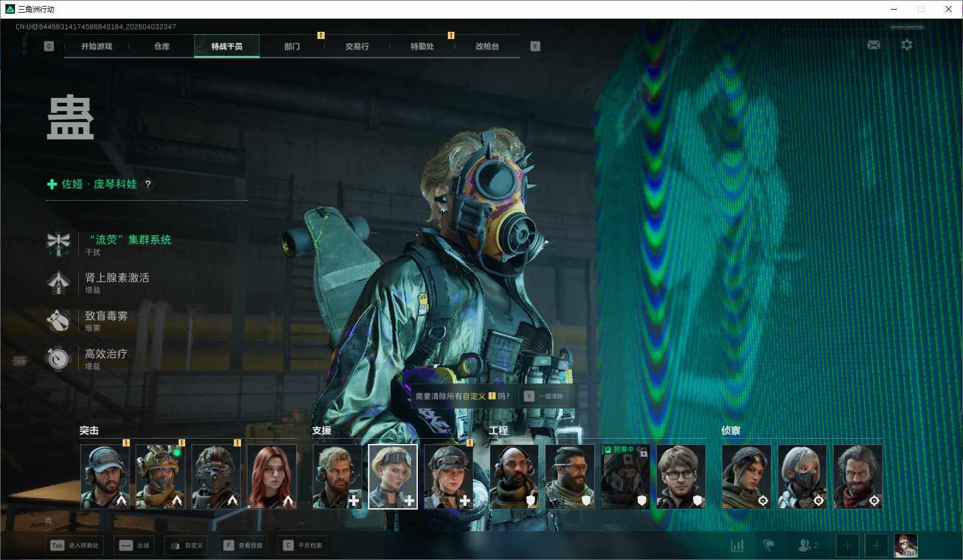Select the silver-haired masked recon operator
The height and width of the screenshot is (560, 963).
coord(802,477)
